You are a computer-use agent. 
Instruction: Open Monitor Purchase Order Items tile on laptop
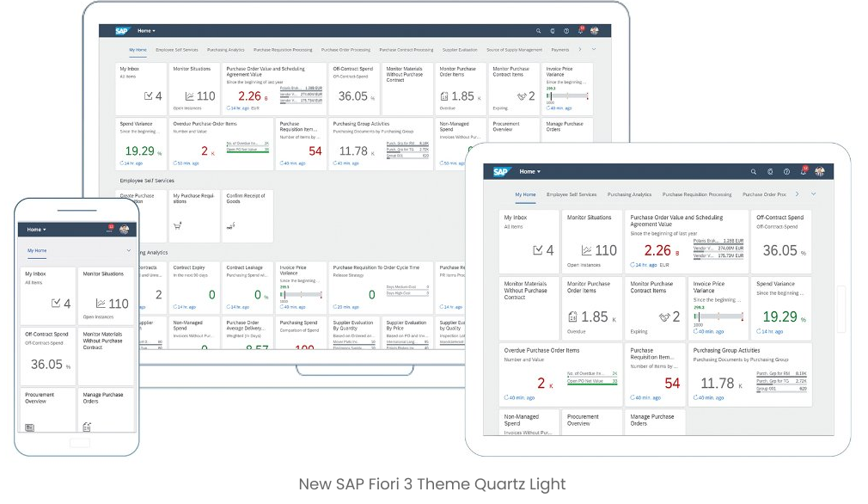pos(461,88)
